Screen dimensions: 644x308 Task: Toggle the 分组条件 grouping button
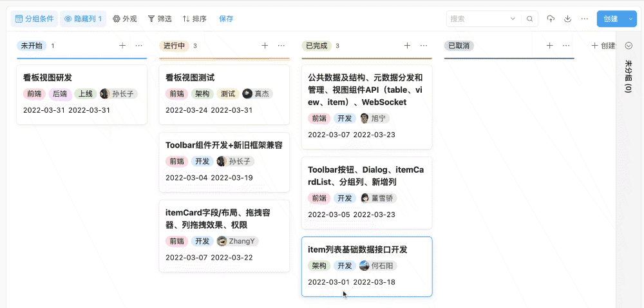tap(34, 19)
